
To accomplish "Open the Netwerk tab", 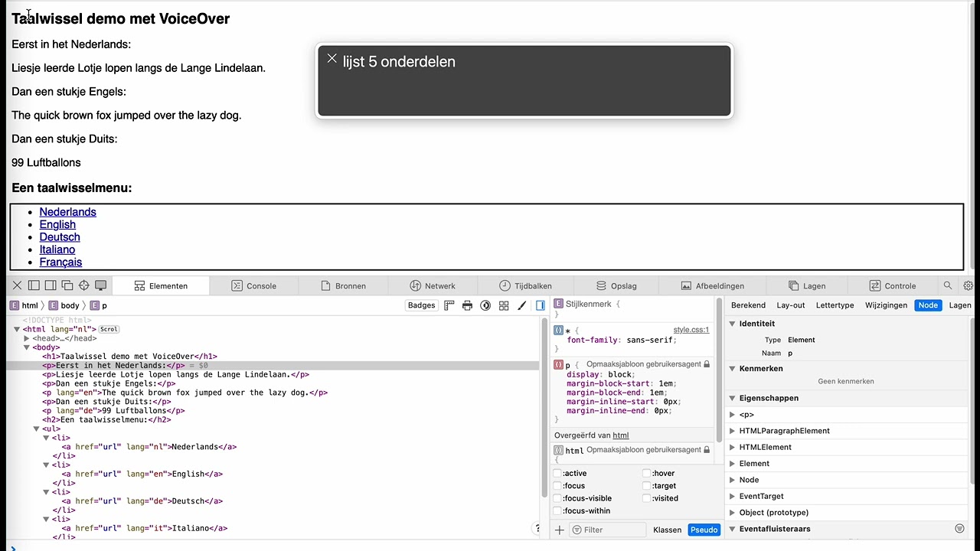I will (x=433, y=285).
